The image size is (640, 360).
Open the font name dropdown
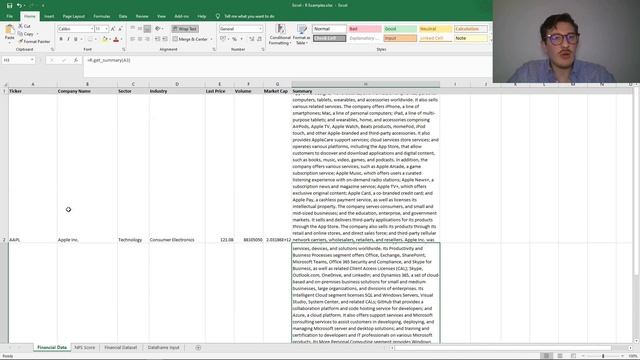[91, 29]
